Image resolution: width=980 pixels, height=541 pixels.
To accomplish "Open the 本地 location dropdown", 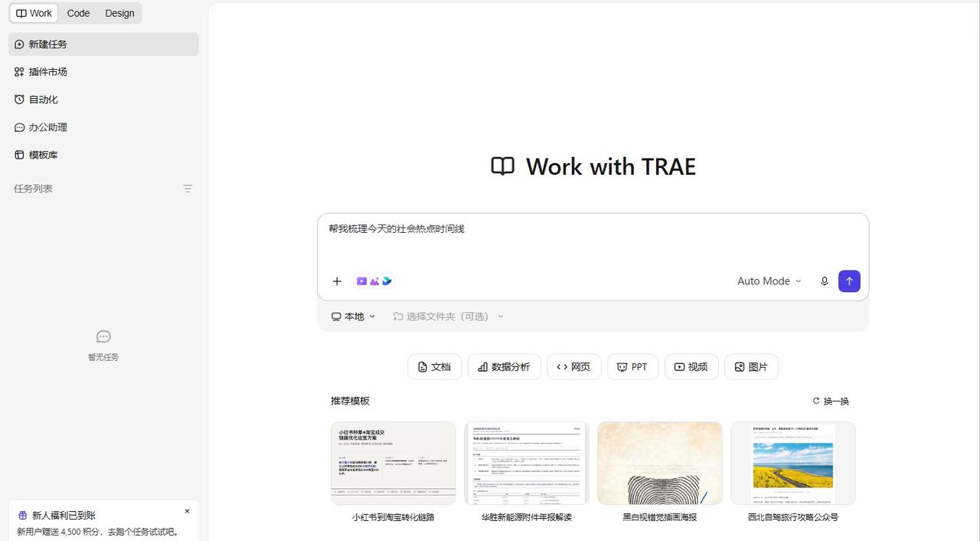I will (354, 316).
